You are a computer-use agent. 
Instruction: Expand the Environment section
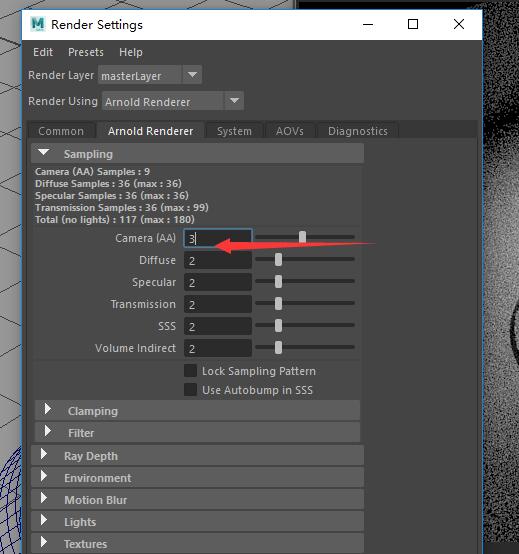pyautogui.click(x=197, y=477)
